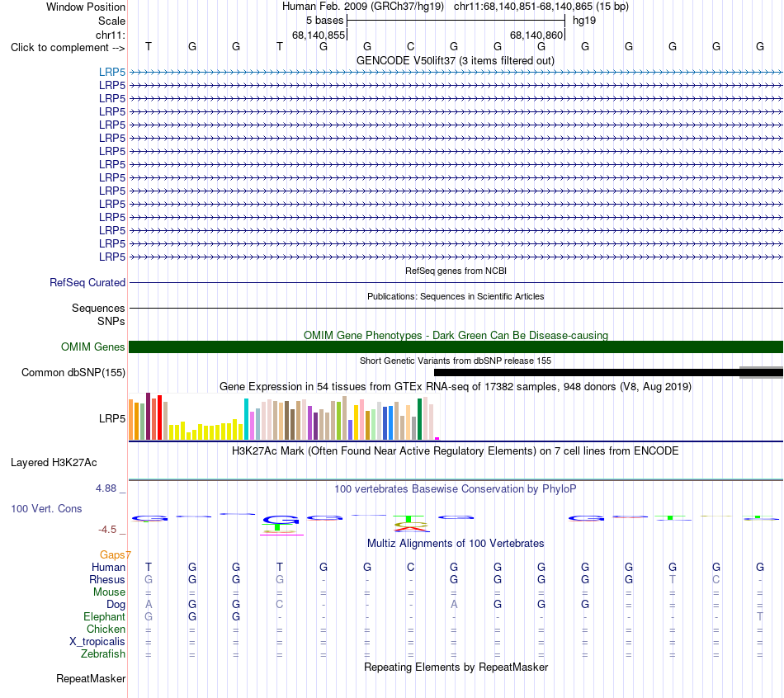Click the "Rhesus" species label

tap(107, 579)
